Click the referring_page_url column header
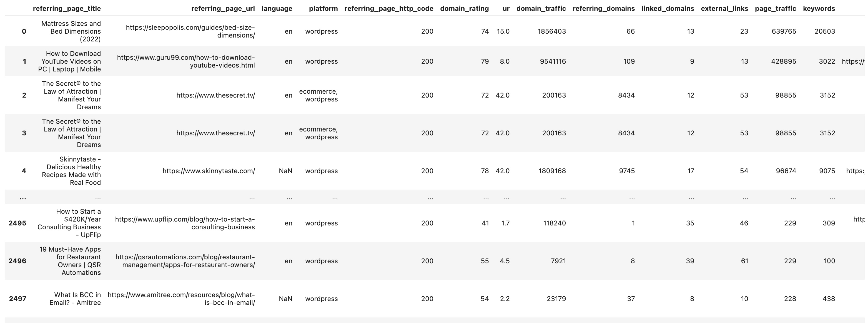868x323 pixels. [223, 8]
